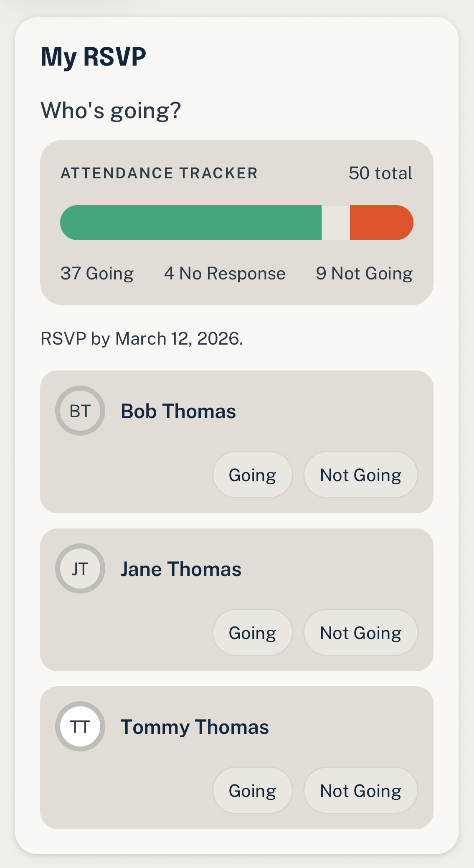Click the '4 No Response' count label
474x868 pixels.
(225, 273)
